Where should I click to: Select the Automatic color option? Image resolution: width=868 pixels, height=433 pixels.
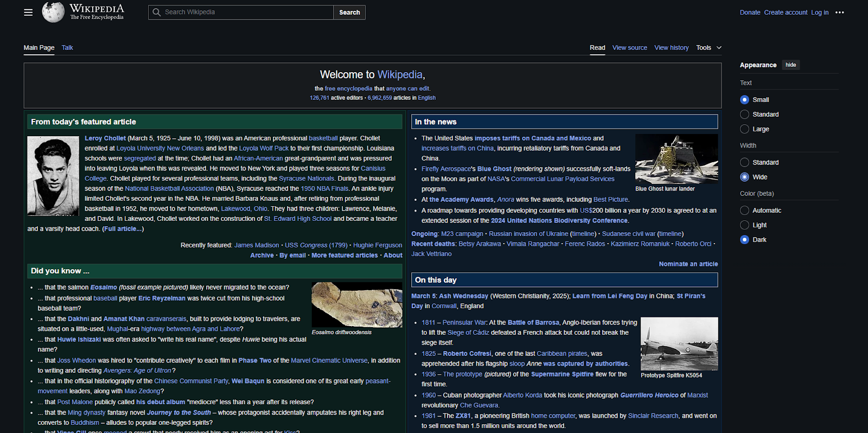tap(761, 211)
